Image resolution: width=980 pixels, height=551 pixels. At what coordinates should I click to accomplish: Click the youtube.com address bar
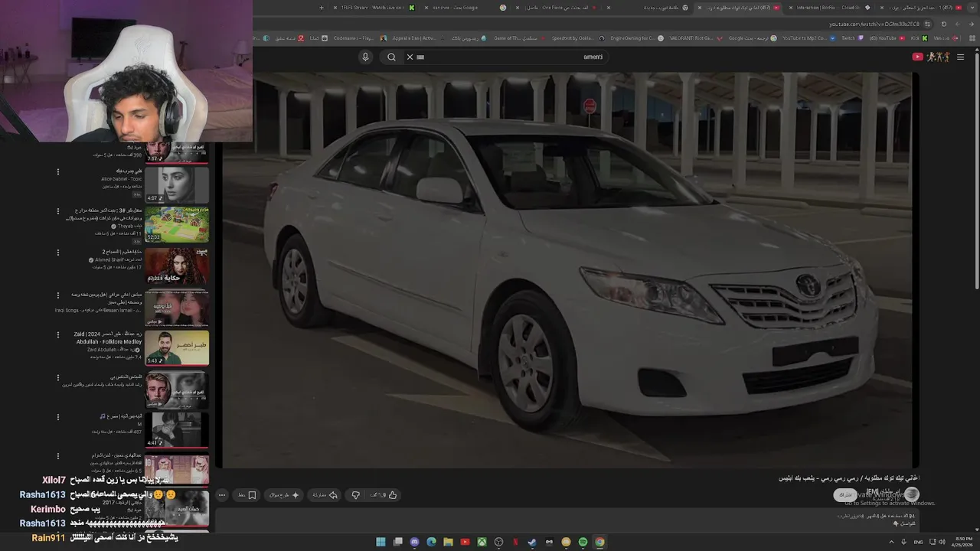[x=873, y=24]
